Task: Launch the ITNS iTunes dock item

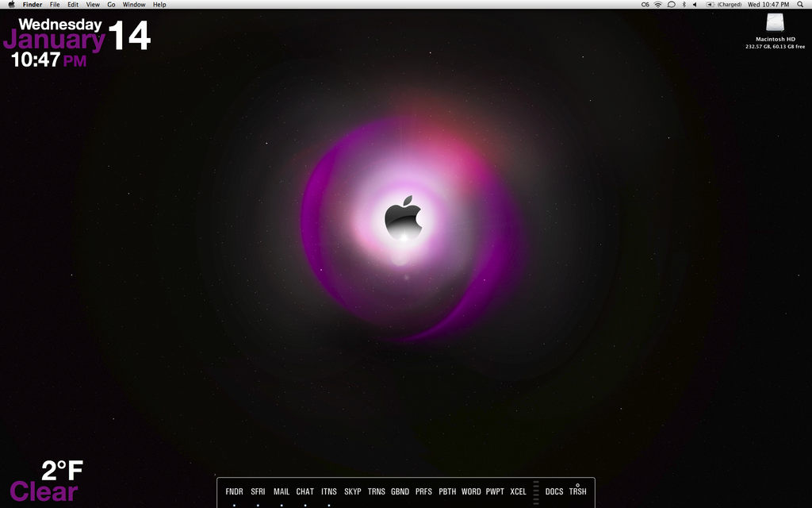Action: (329, 491)
